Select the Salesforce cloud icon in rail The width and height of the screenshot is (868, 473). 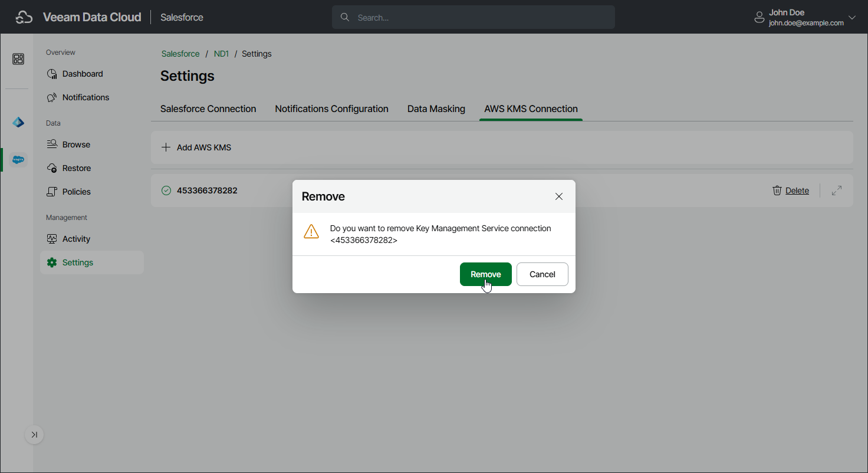pos(18,159)
